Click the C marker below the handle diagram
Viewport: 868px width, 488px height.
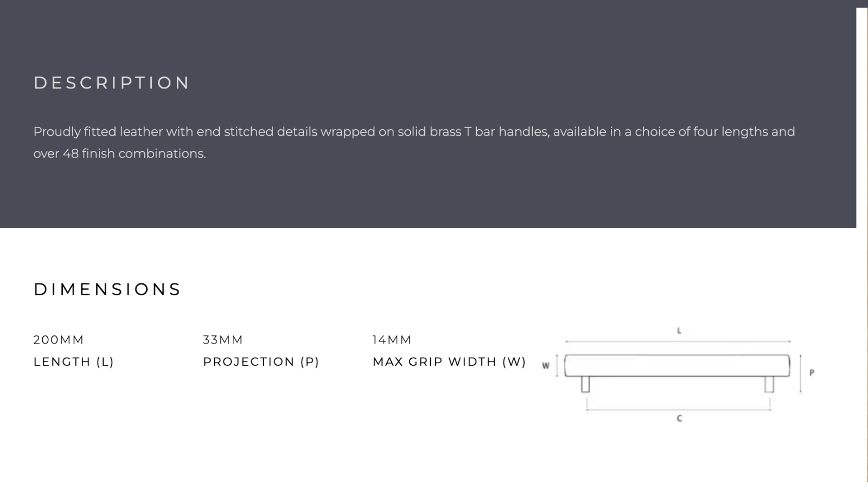point(679,419)
